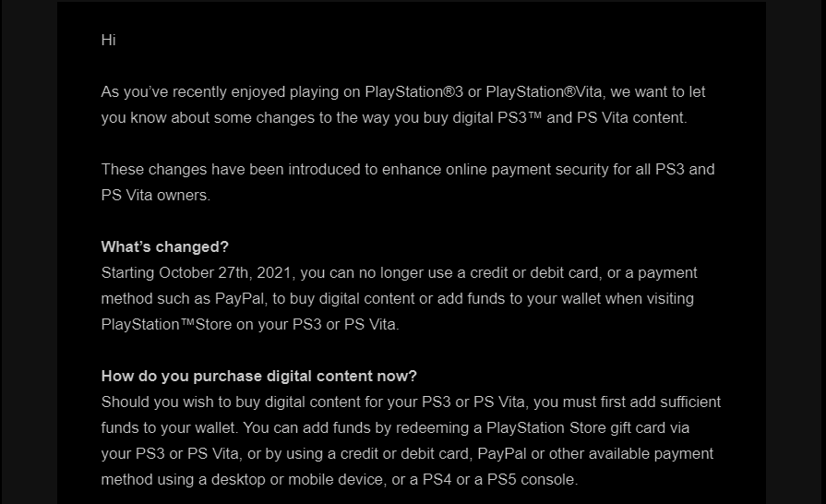
Task: Click the "Hi" greeting at the top
Action: coord(108,41)
